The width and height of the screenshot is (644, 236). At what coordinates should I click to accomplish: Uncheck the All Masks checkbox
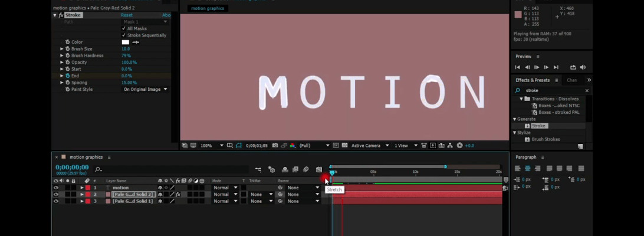click(x=124, y=28)
